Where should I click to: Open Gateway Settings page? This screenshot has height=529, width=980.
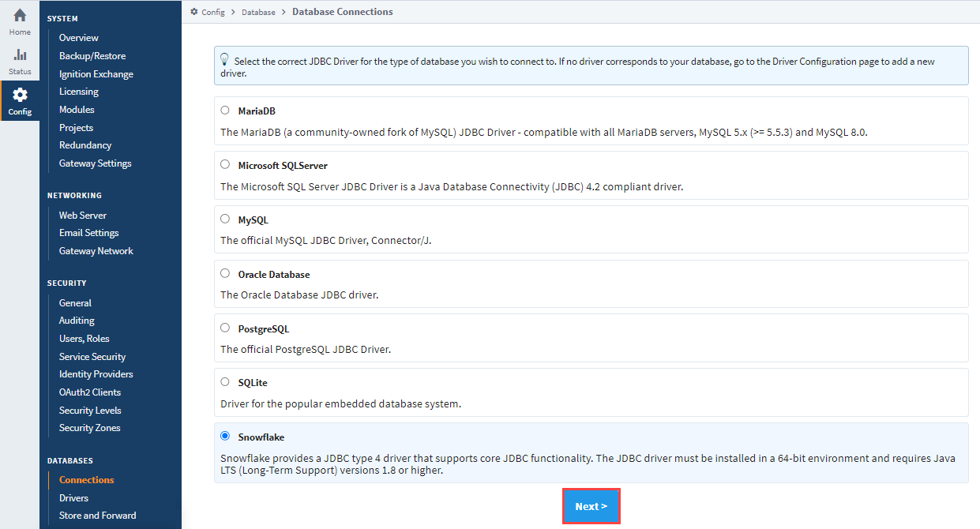[96, 163]
